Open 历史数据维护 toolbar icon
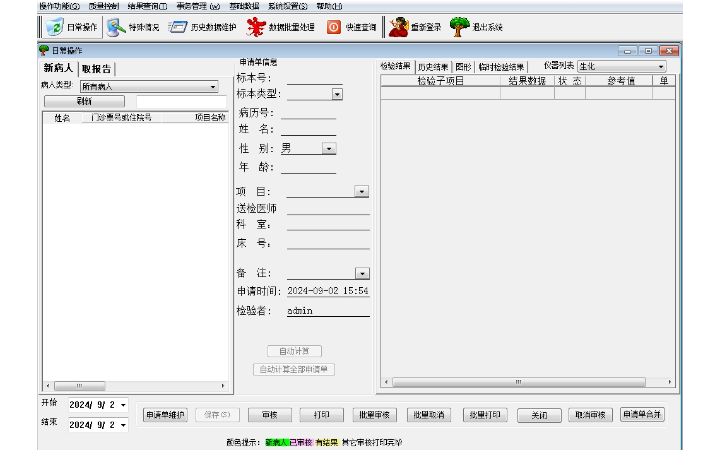 [177, 27]
